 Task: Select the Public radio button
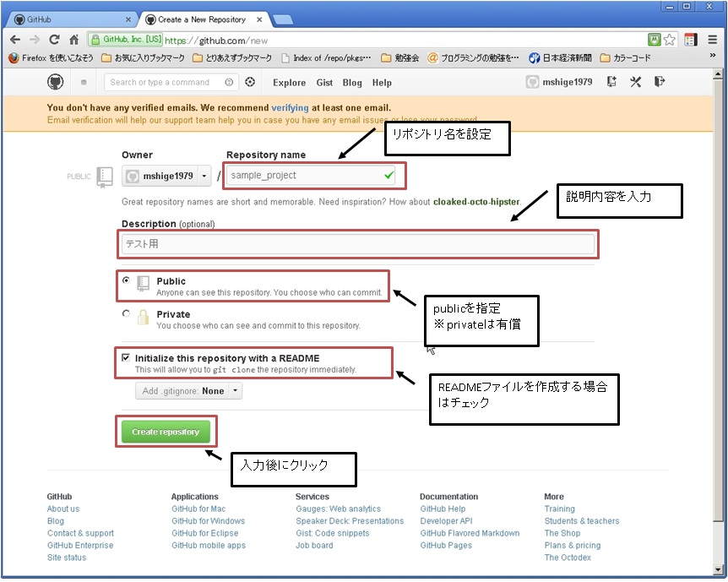click(x=126, y=280)
